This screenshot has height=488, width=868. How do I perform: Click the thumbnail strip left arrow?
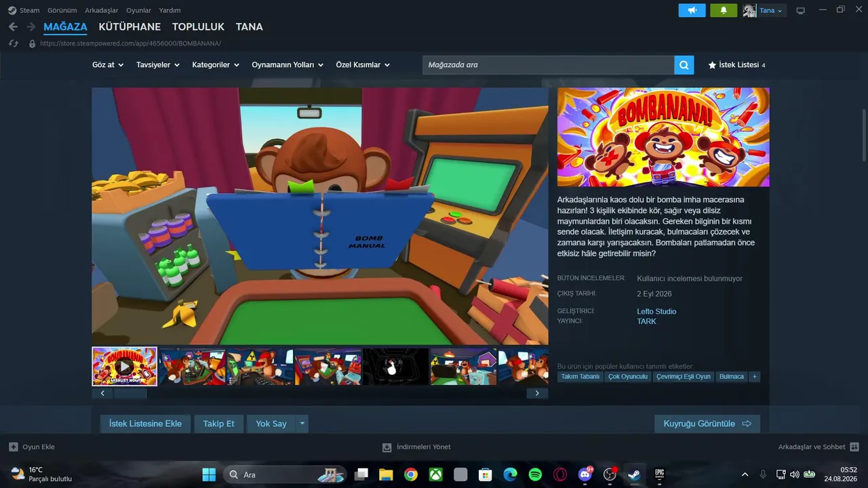(102, 393)
